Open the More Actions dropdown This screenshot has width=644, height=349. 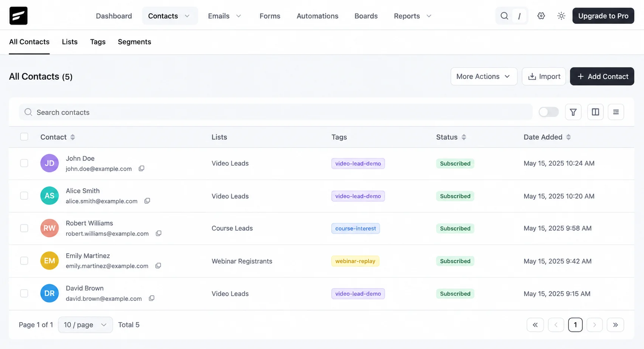pos(484,76)
